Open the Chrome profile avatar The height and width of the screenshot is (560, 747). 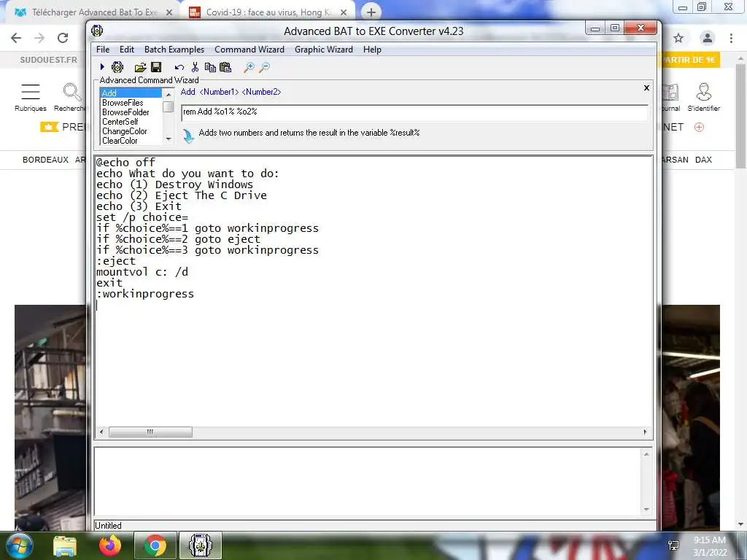pos(708,38)
